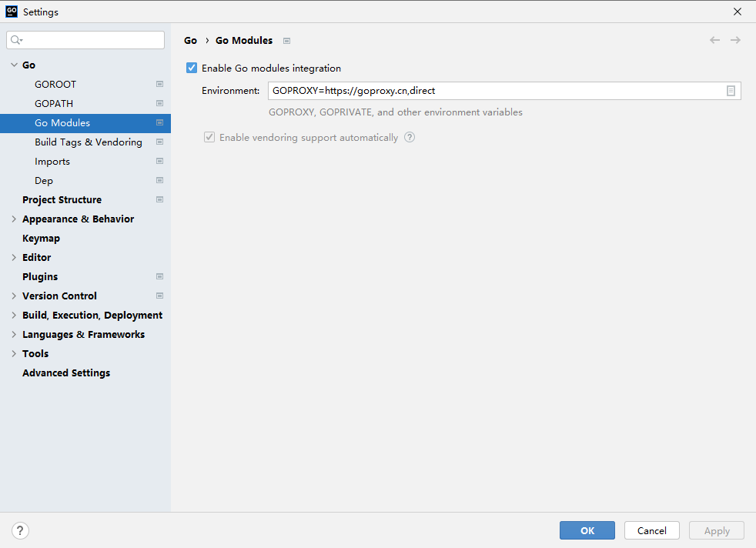The height and width of the screenshot is (548, 756).
Task: Open the environment variables editor icon
Action: [x=731, y=91]
